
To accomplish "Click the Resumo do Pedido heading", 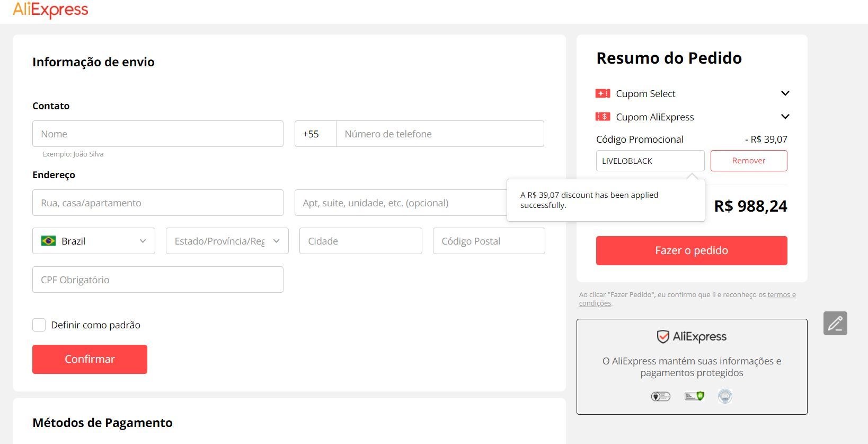I will pos(669,58).
